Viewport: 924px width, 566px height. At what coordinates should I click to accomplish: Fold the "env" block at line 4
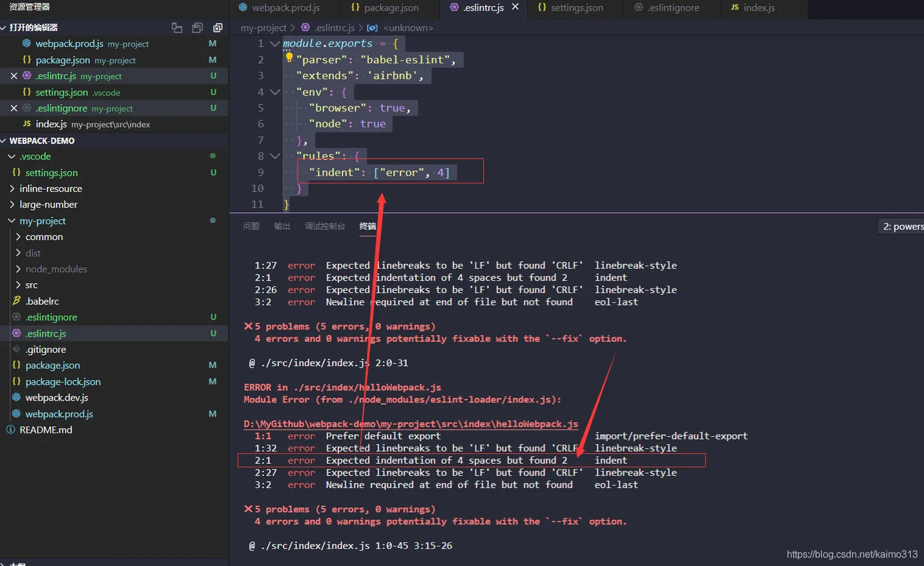[x=275, y=92]
